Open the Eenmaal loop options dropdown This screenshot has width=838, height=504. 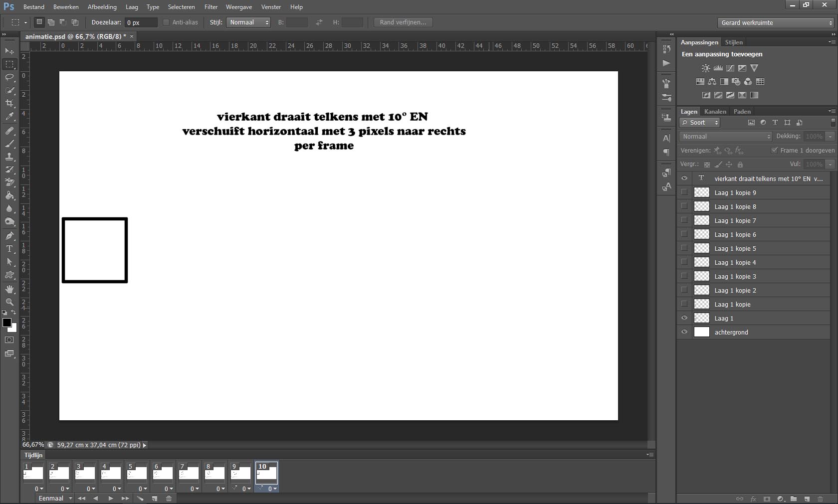55,499
